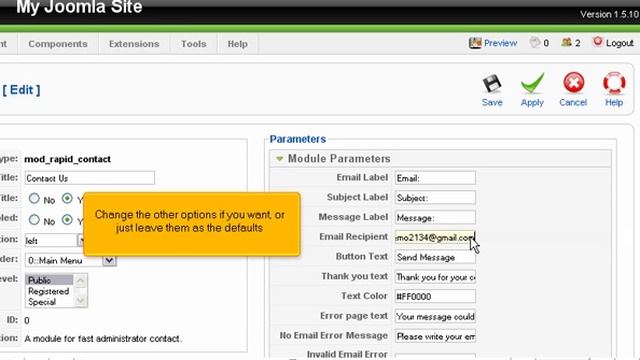The image size is (640, 360).
Task: Open the Help menu in menu bar
Action: point(238,44)
